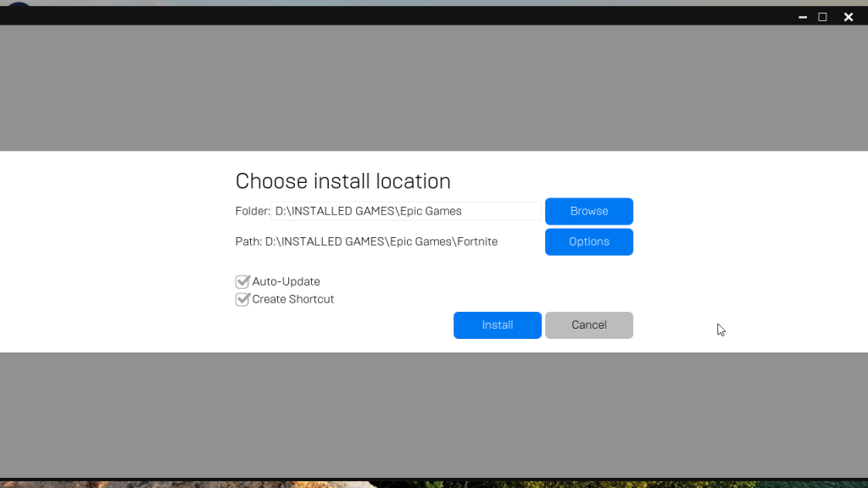Click the D:\INSTALLED GAMES\Epic Games folder text
868x488 pixels.
point(368,211)
